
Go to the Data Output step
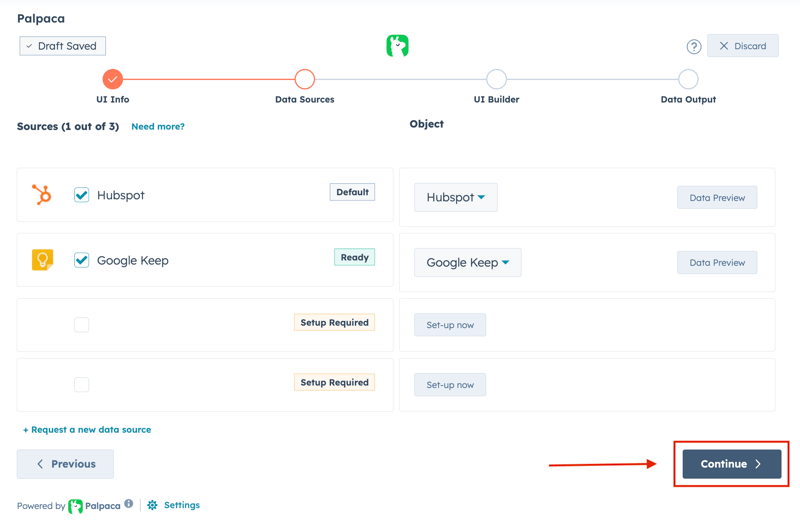688,79
